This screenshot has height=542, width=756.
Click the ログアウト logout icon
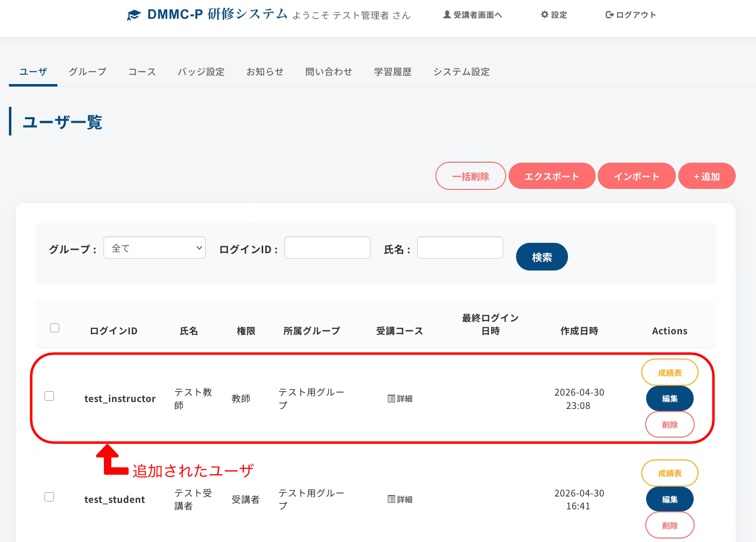click(x=610, y=15)
